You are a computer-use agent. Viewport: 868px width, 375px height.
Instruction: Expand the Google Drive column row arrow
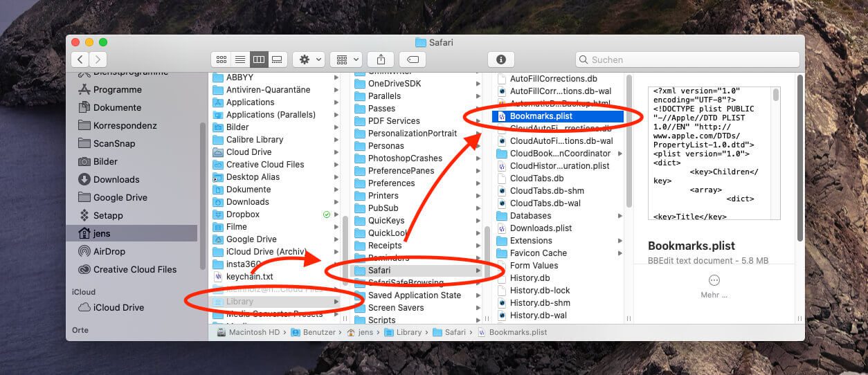336,239
